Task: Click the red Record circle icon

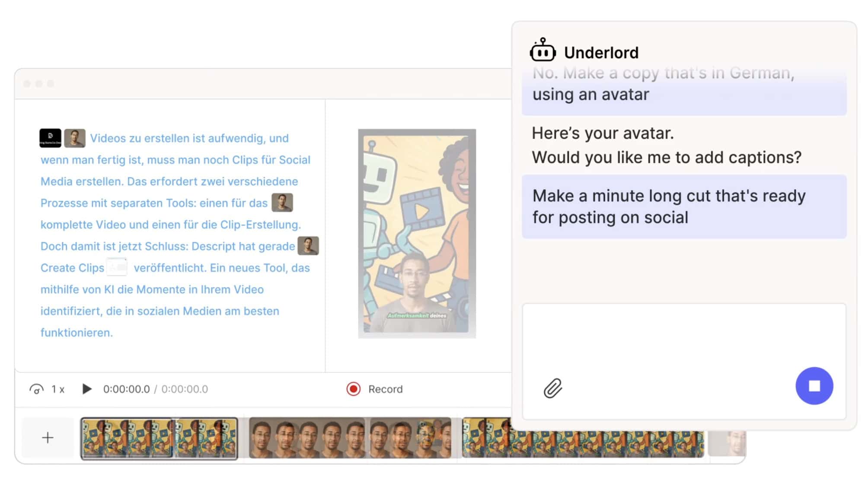Action: tap(353, 389)
